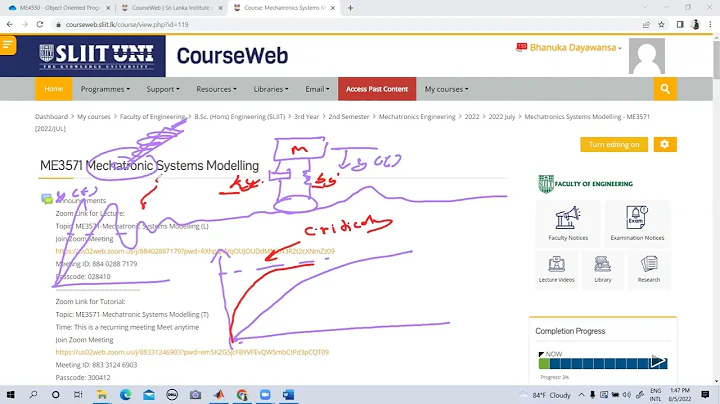Expand the Resources dropdown menu
This screenshot has width=720, height=404.
(x=216, y=89)
